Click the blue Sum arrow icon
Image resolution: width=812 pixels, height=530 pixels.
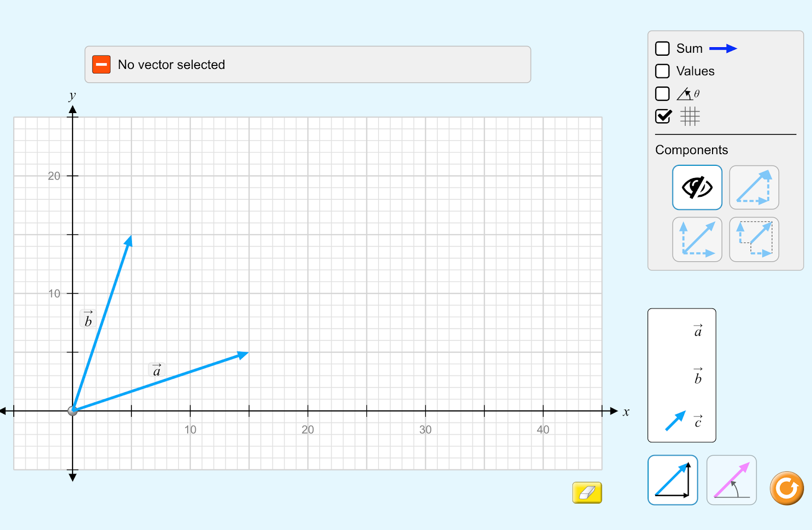point(723,49)
